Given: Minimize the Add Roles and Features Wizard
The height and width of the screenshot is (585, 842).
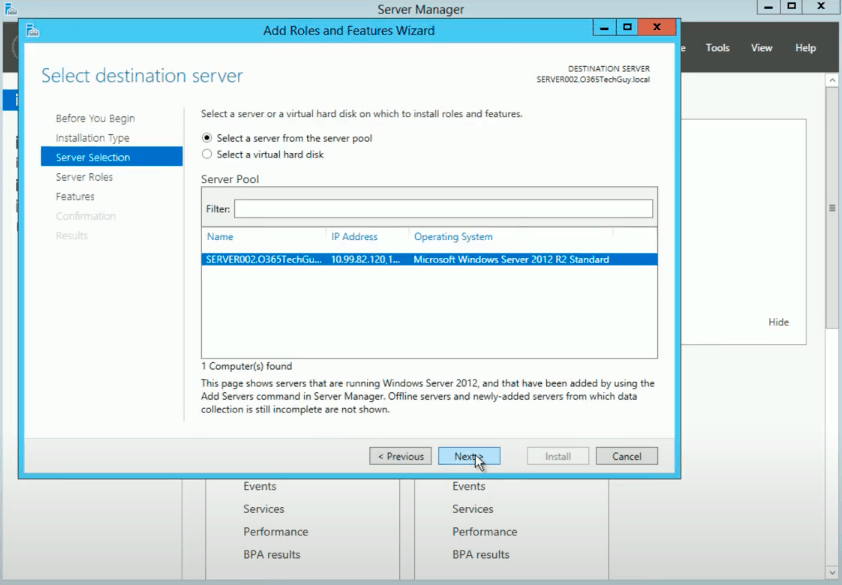Looking at the screenshot, I should pyautogui.click(x=604, y=27).
